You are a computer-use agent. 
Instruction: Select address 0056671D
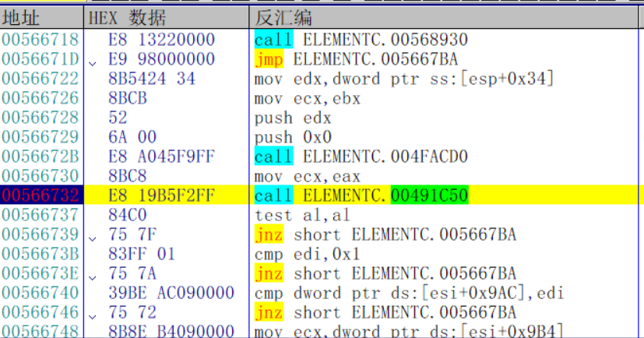(40, 59)
